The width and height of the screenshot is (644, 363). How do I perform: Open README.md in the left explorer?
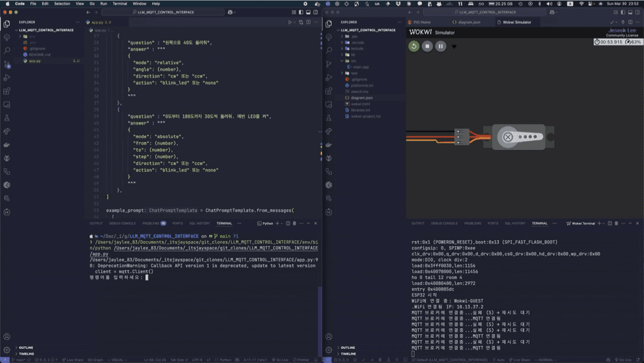(39, 55)
